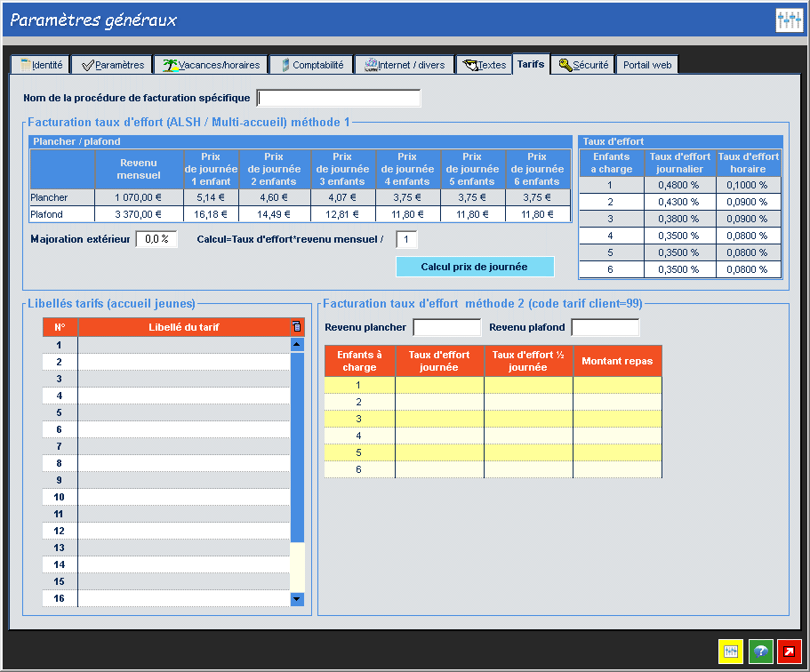Open the Vacances/horaires tab
This screenshot has width=810, height=672.
coord(211,65)
